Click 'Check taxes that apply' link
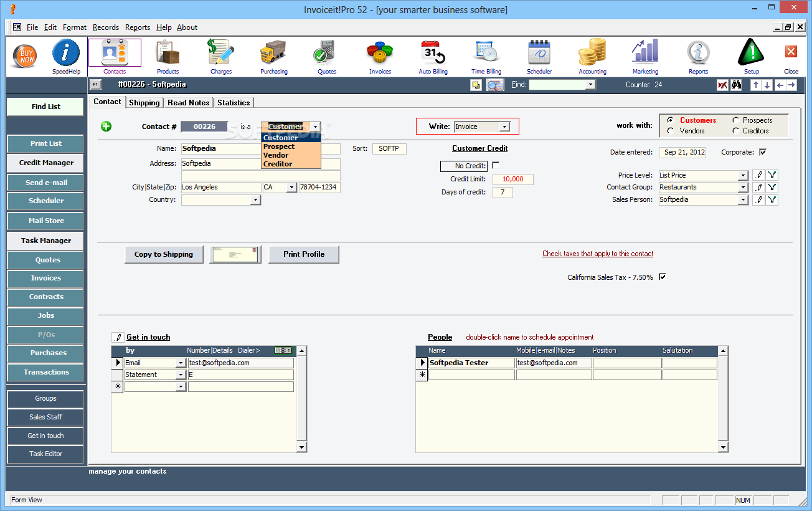The width and height of the screenshot is (812, 511). click(x=598, y=254)
